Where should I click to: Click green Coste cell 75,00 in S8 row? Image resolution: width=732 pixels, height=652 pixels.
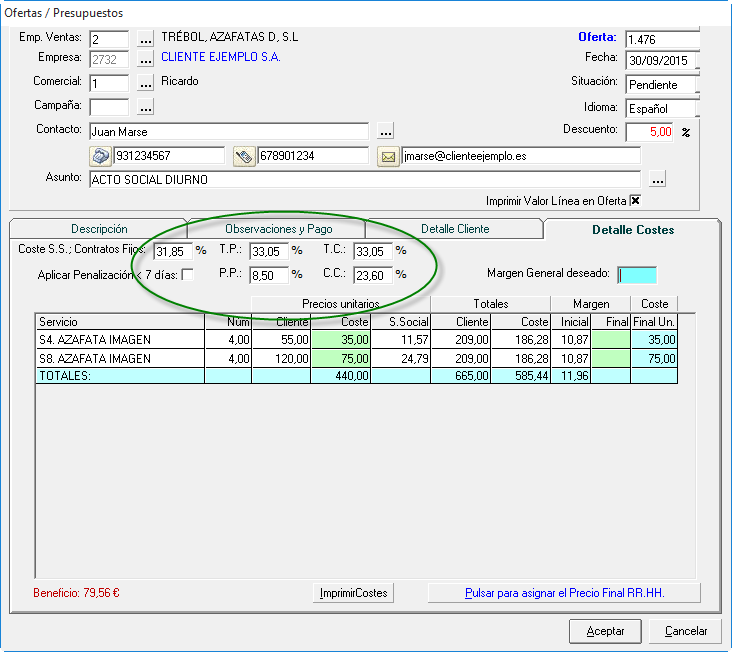click(340, 358)
